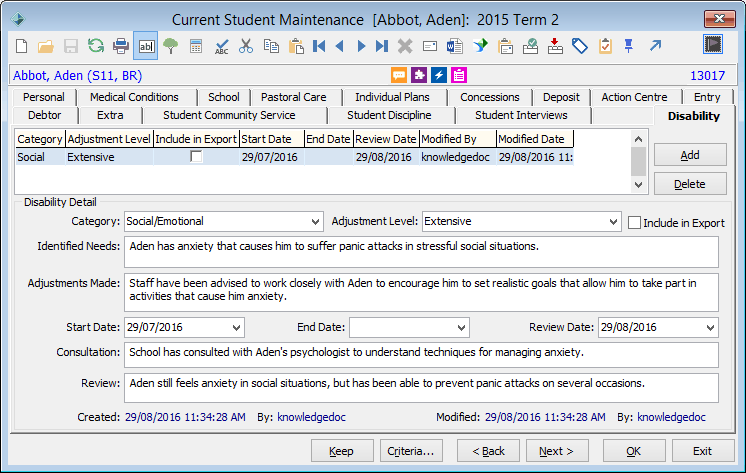This screenshot has width=746, height=473.
Task: Open the orange speech bubble notes icon
Action: pyautogui.click(x=399, y=75)
